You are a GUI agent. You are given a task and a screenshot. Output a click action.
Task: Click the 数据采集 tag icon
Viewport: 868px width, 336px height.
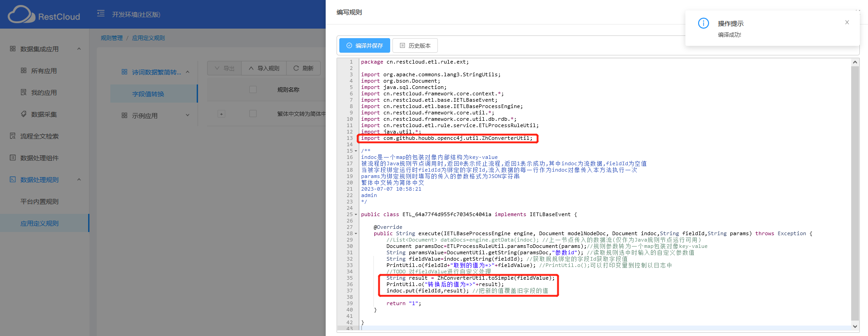(x=24, y=114)
